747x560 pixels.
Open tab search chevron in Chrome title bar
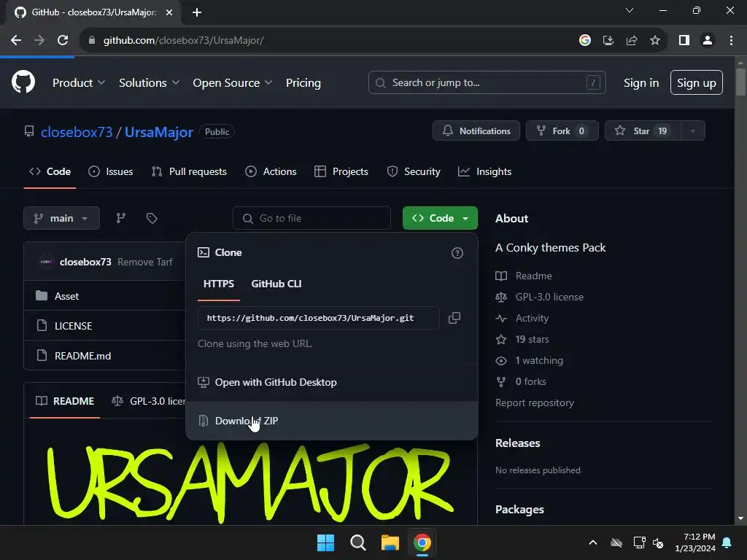(x=630, y=10)
